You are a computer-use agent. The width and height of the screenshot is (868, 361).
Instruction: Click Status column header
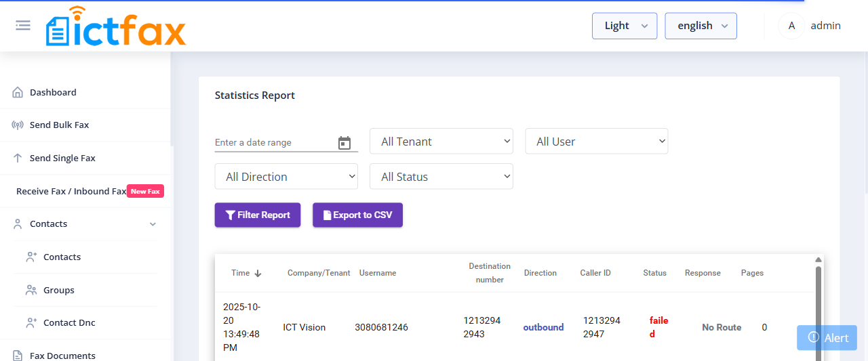pyautogui.click(x=655, y=273)
